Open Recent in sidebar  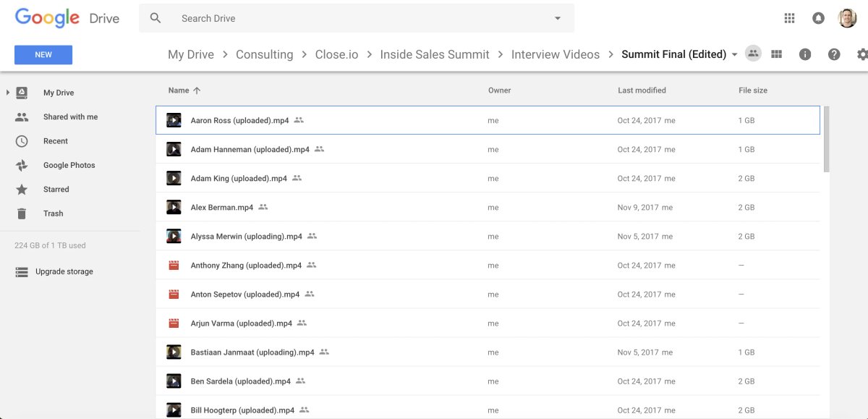point(56,141)
